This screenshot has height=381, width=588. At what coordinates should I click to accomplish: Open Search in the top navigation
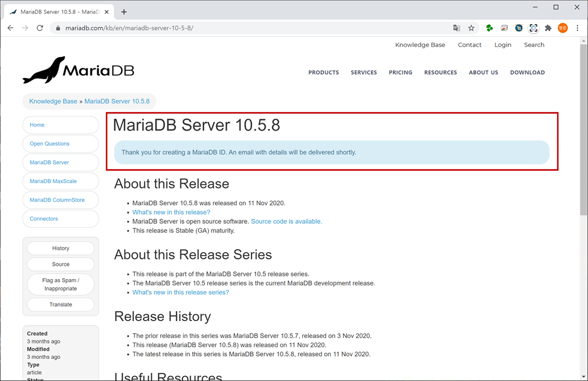[x=534, y=45]
